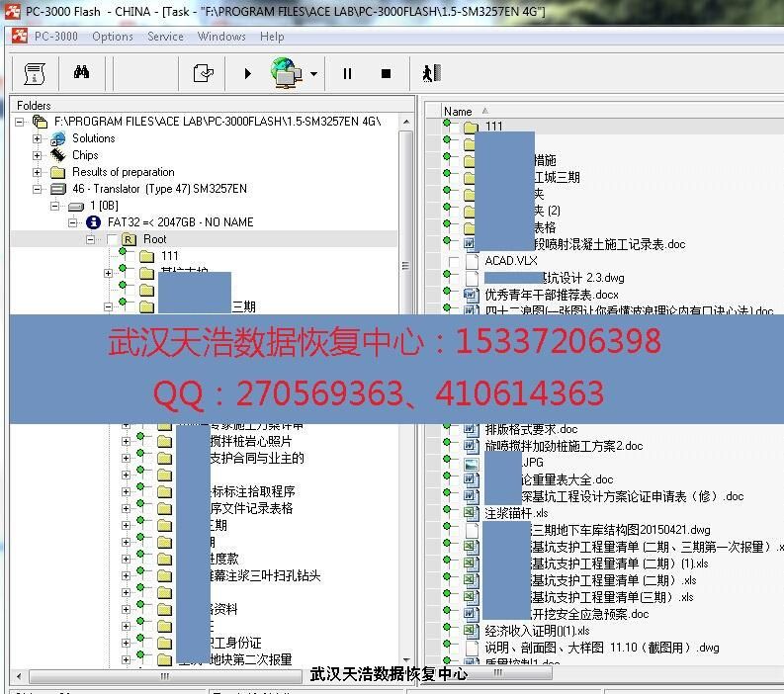Screen dimensions: 784x694
Task: Open the Options menu
Action: (113, 37)
